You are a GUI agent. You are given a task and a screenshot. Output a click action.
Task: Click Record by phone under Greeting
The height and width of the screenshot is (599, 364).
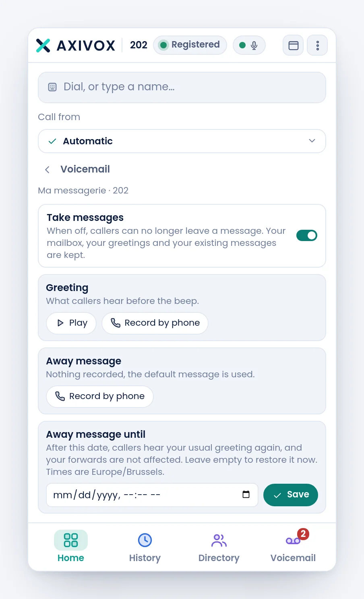[x=155, y=323]
